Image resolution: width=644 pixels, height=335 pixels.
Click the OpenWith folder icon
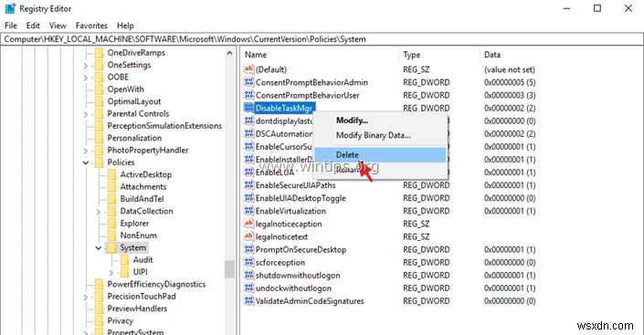99,89
